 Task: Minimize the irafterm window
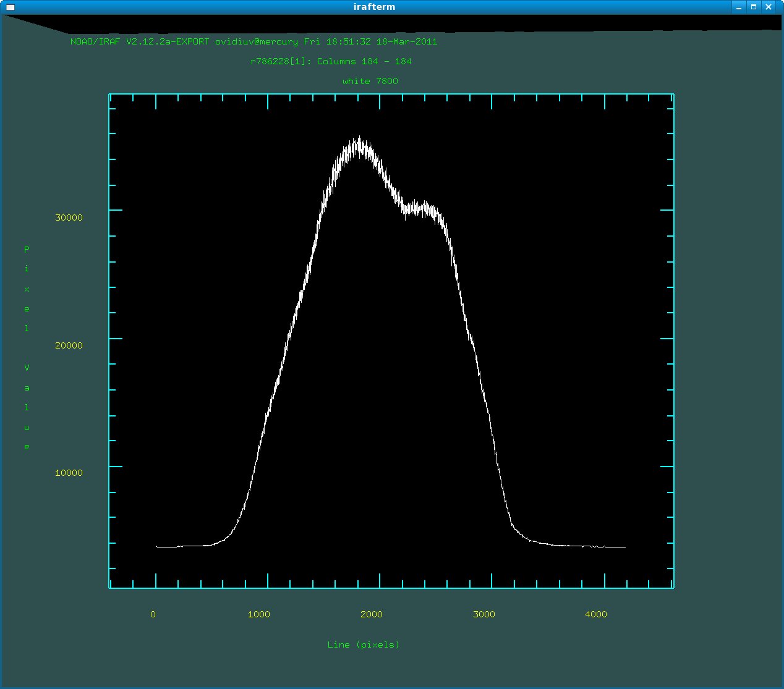pos(739,7)
